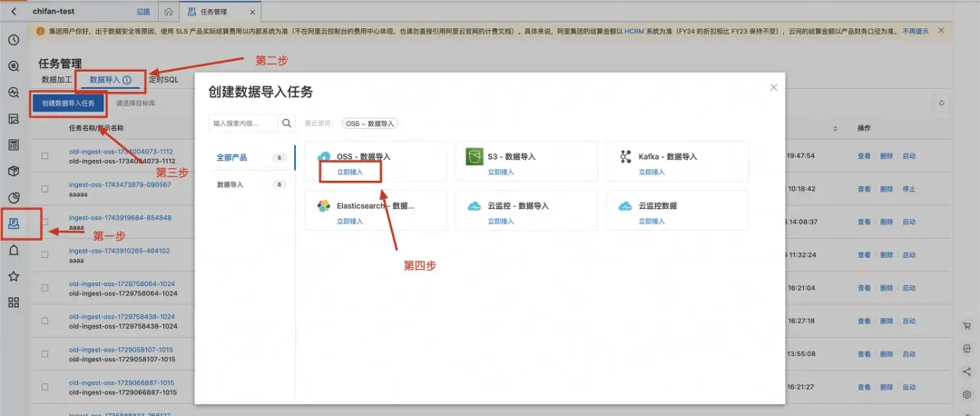980x416 pixels.
Task: Close the 任务管理 tab
Action: tap(252, 12)
